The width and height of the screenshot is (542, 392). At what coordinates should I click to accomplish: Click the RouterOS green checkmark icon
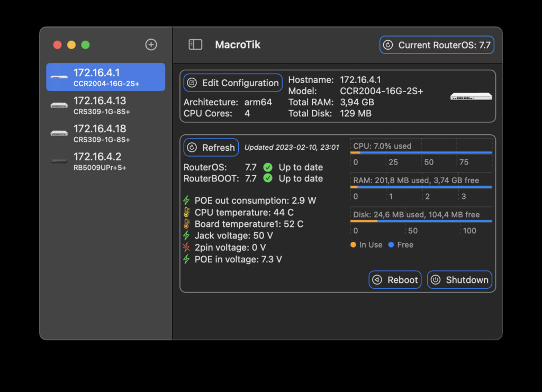click(267, 168)
